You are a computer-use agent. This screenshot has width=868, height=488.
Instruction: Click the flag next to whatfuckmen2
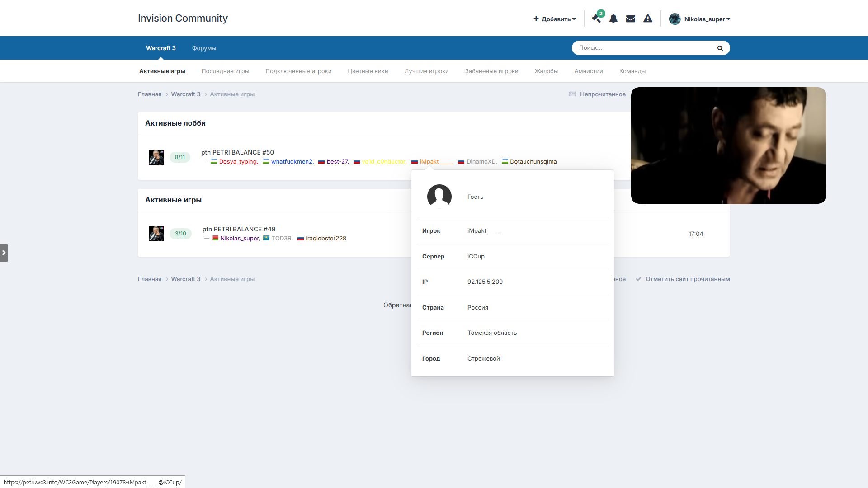(x=266, y=161)
